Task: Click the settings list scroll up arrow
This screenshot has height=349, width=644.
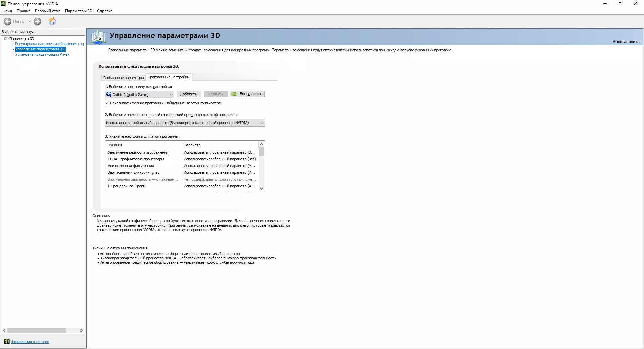Action: [262, 144]
